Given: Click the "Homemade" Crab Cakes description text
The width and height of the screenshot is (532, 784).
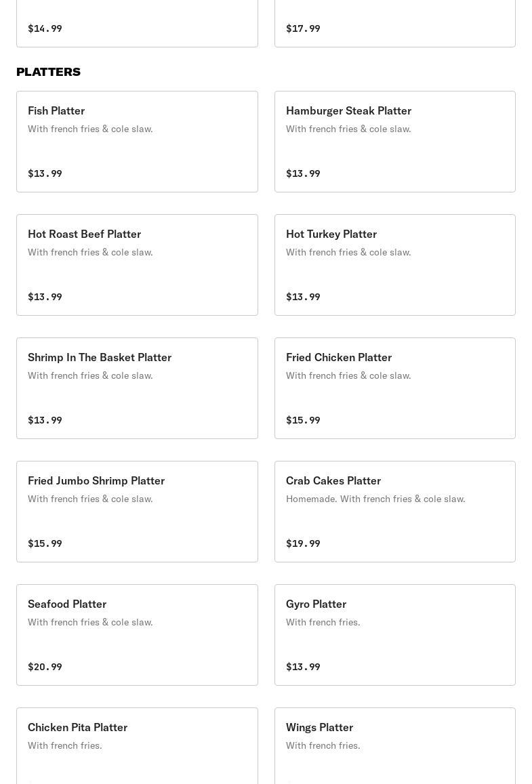Looking at the screenshot, I should point(375,499).
